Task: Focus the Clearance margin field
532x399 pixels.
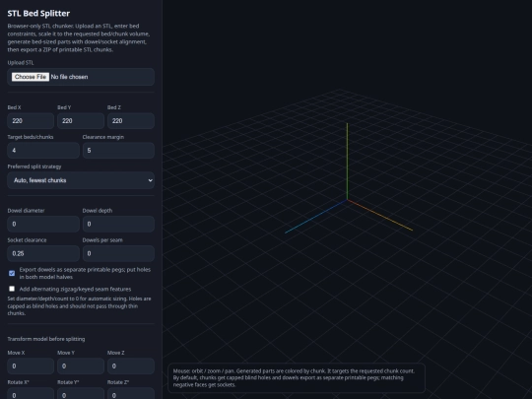Action: [118, 151]
